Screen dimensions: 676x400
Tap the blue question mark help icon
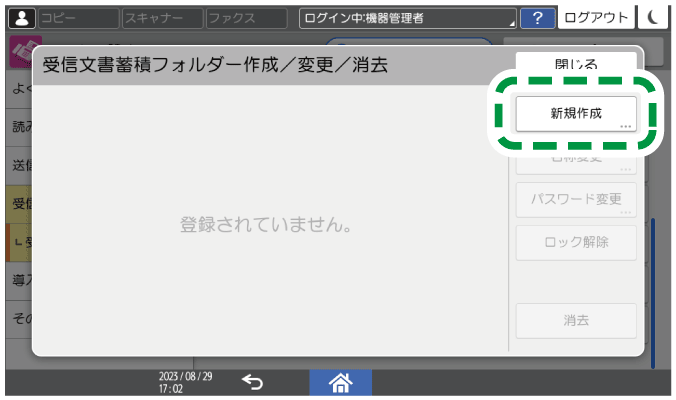[x=537, y=18]
